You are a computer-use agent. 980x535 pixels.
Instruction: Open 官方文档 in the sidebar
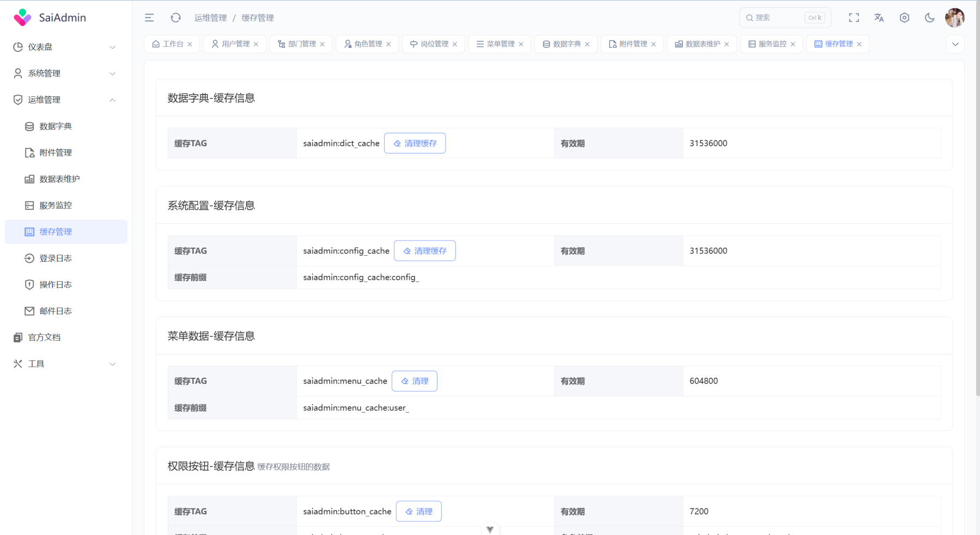(44, 337)
